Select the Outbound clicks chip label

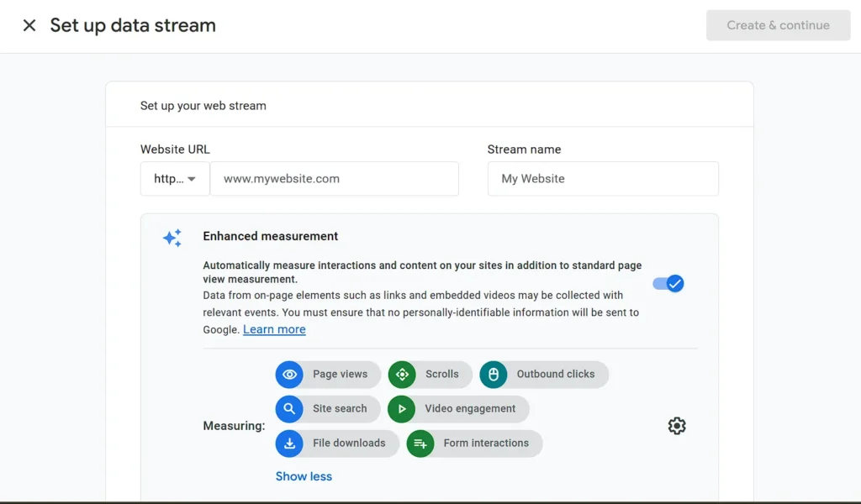[555, 374]
